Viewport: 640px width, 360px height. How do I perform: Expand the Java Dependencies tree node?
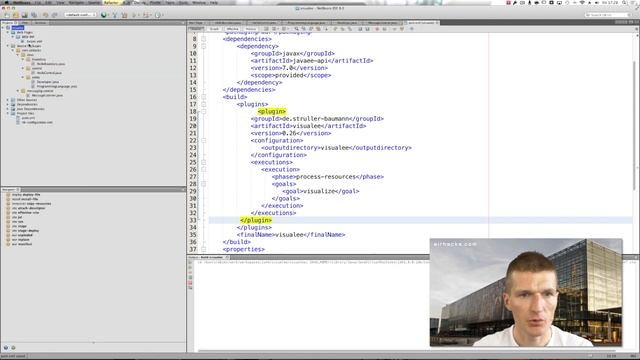pyautogui.click(x=8, y=109)
